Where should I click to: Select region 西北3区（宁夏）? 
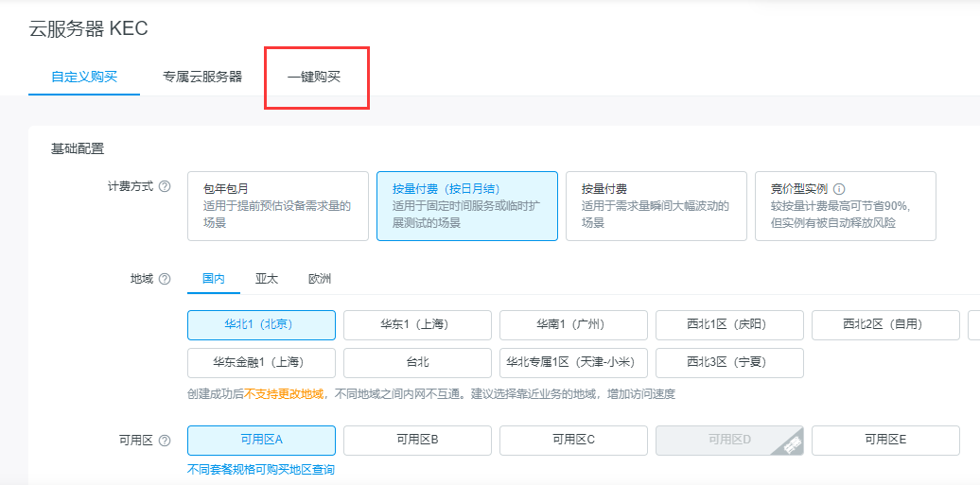(x=729, y=363)
